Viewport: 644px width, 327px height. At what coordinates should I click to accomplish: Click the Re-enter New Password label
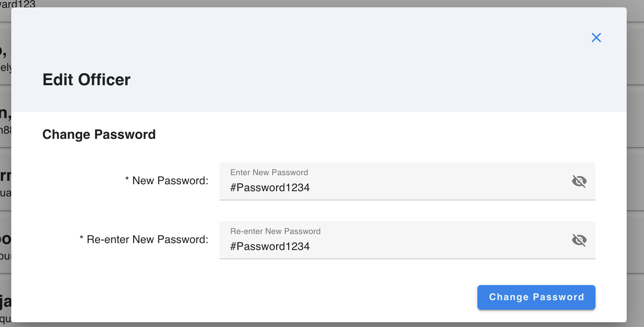[x=144, y=239]
